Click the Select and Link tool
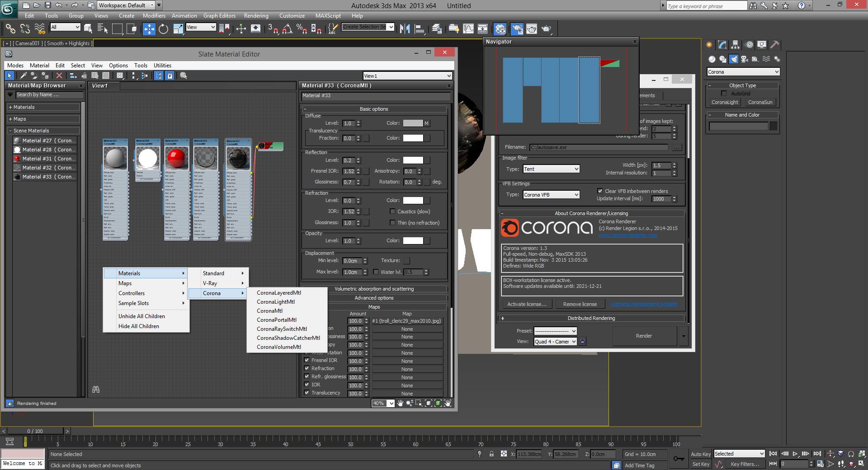The height and width of the screenshot is (470, 868). tap(10, 29)
